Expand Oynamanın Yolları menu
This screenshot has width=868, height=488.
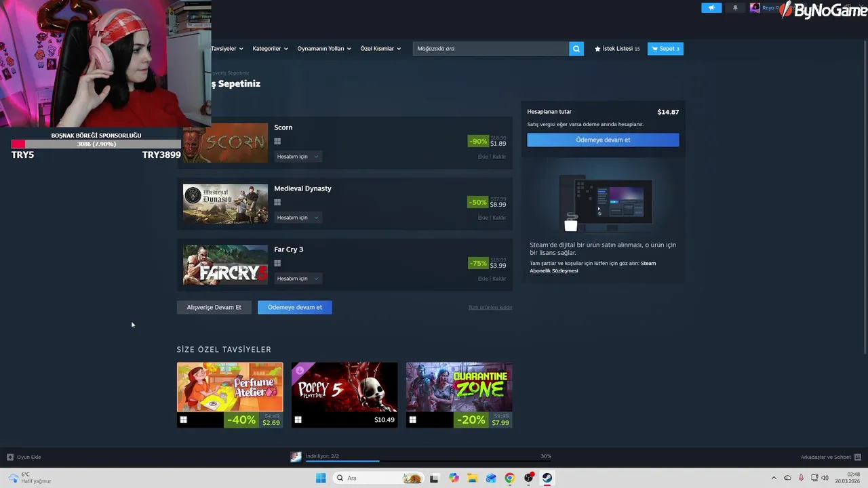324,49
